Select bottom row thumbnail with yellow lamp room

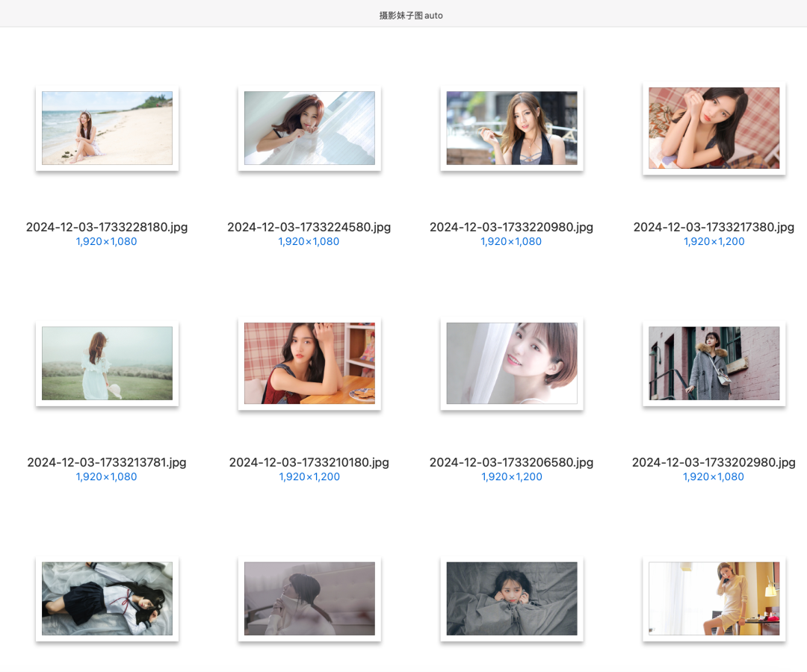[x=714, y=599]
